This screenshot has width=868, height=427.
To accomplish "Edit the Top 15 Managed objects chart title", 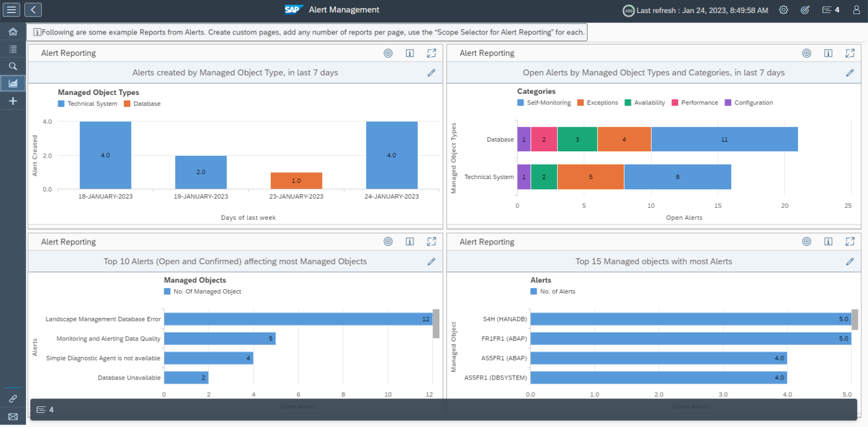I will pyautogui.click(x=850, y=262).
